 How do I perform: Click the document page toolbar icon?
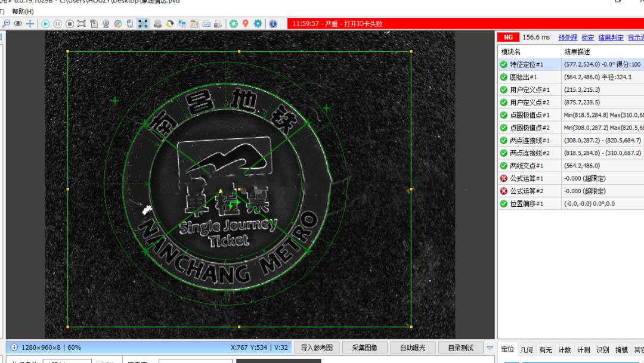(x=94, y=24)
